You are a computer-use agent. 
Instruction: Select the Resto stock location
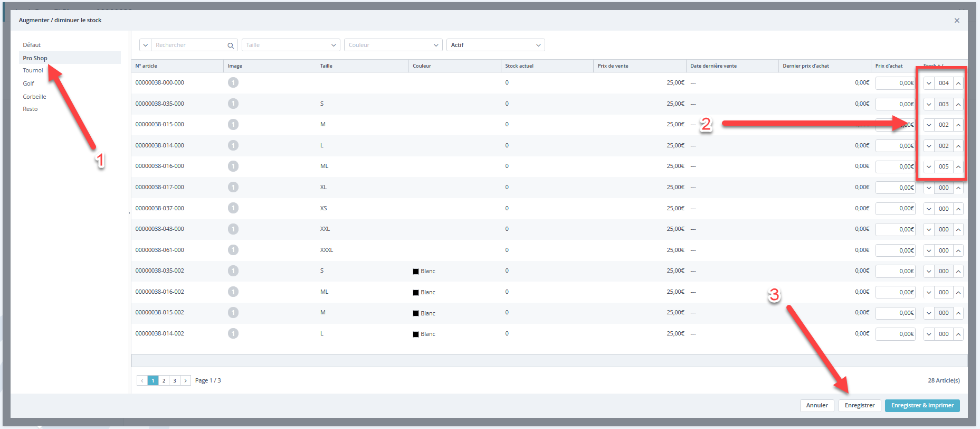pyautogui.click(x=30, y=109)
